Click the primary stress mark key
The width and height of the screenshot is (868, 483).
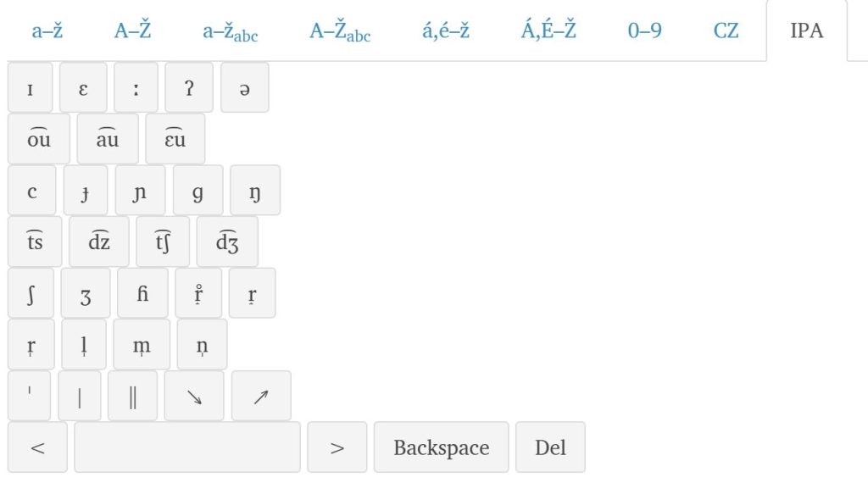point(30,396)
